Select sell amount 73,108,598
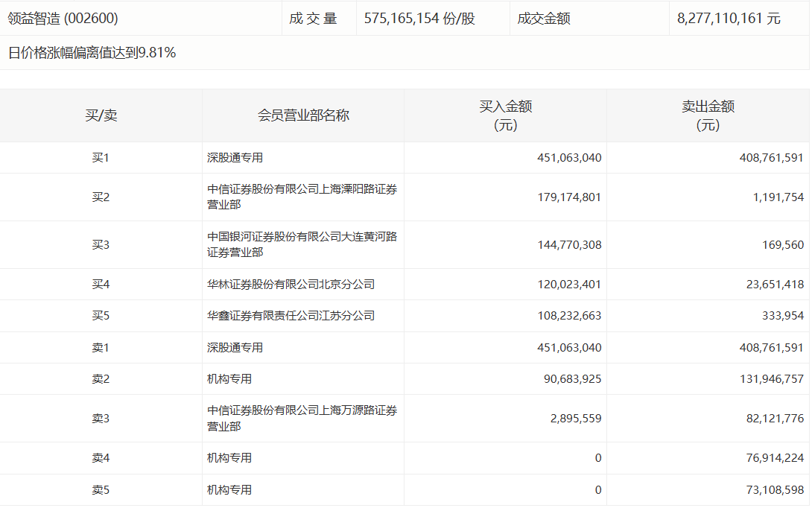Screen dimensions: 812x508 click(775, 490)
